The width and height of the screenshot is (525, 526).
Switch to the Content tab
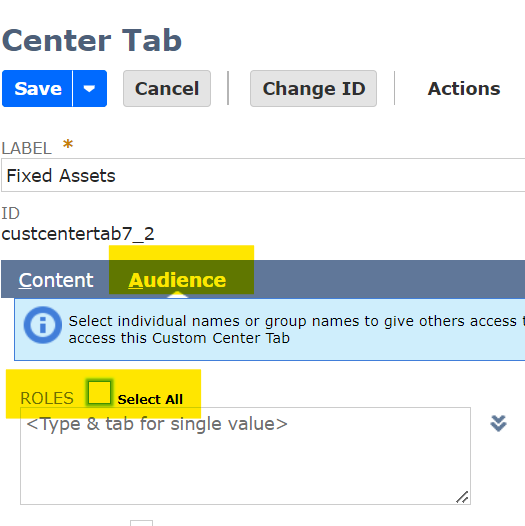click(x=56, y=280)
